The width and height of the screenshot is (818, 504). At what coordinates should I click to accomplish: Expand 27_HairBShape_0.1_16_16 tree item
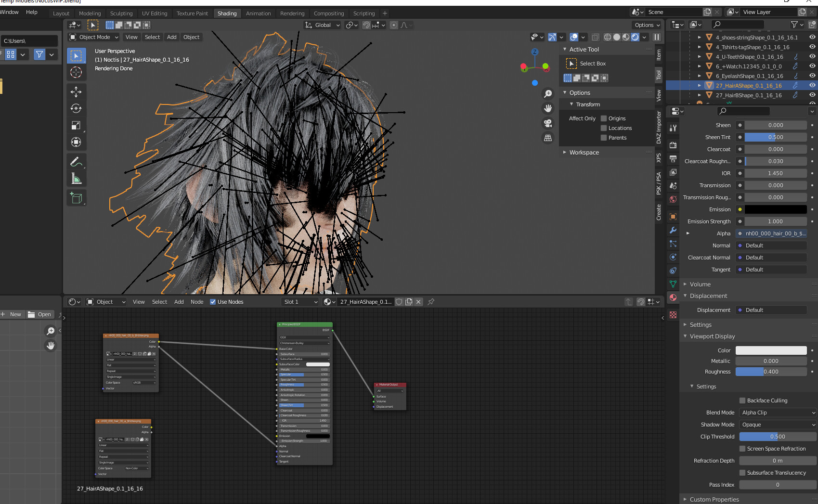point(699,95)
